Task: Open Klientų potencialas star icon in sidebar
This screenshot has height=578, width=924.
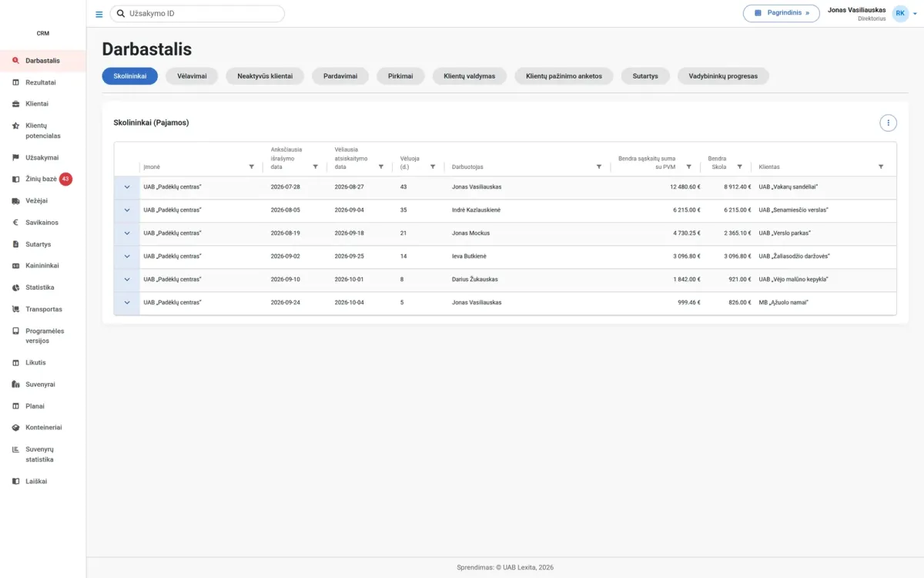Action: pyautogui.click(x=16, y=126)
